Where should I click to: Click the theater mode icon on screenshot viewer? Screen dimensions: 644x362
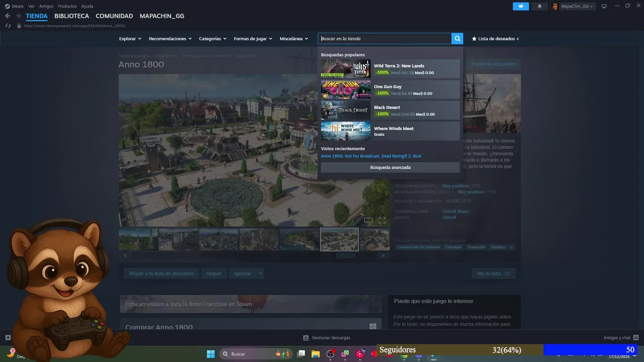(x=368, y=220)
